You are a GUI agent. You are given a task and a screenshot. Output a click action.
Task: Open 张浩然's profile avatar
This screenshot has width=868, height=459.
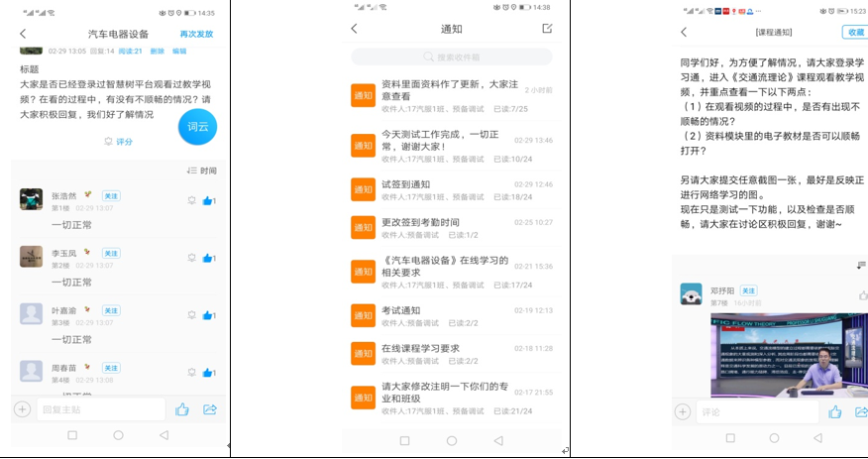tap(31, 199)
